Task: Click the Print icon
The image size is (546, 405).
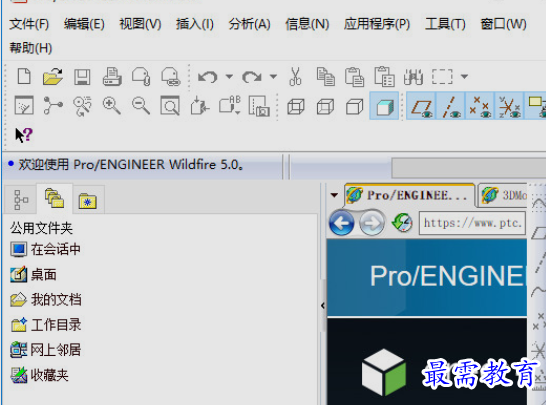Action: (x=112, y=76)
